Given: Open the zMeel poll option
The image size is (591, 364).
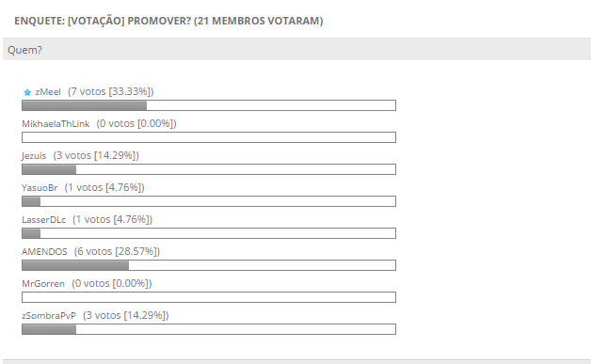Looking at the screenshot, I should tap(48, 92).
